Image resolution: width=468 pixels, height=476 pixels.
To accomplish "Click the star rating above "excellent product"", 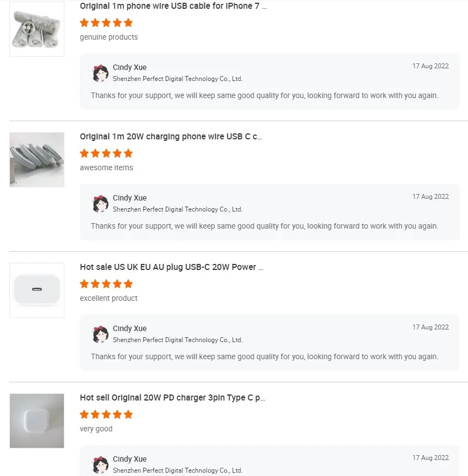I will [x=106, y=284].
